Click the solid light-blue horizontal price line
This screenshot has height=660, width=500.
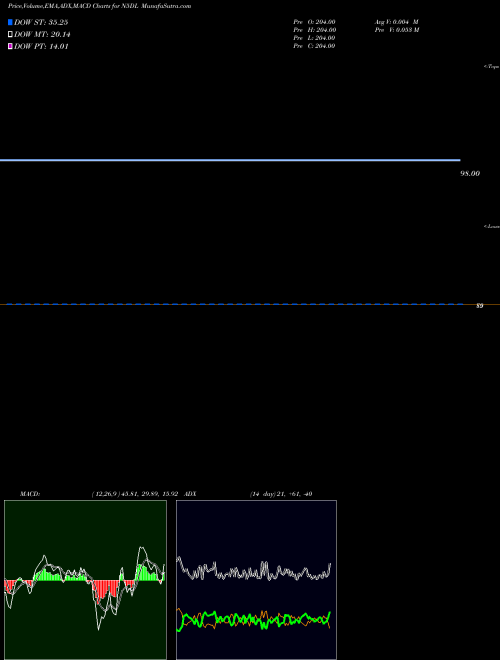point(230,160)
